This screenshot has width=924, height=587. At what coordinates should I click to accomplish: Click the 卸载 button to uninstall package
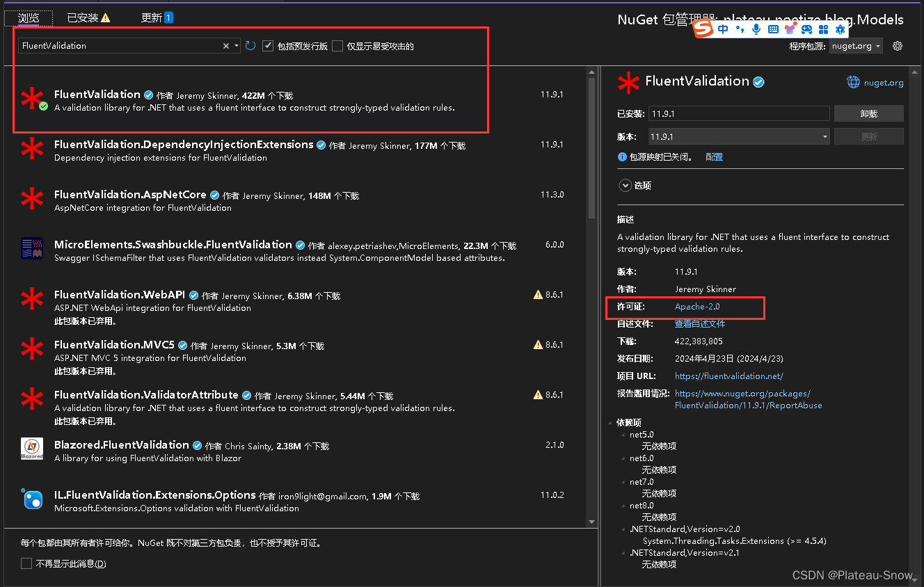[x=868, y=113]
